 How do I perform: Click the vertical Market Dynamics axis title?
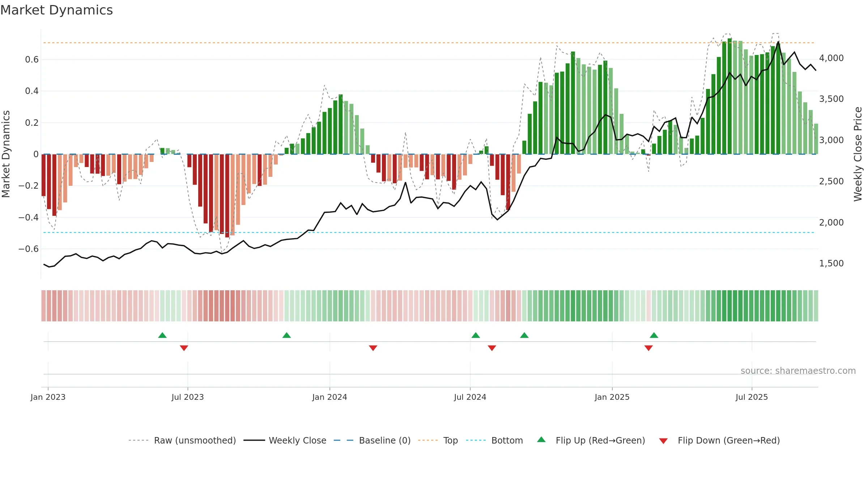[6, 154]
